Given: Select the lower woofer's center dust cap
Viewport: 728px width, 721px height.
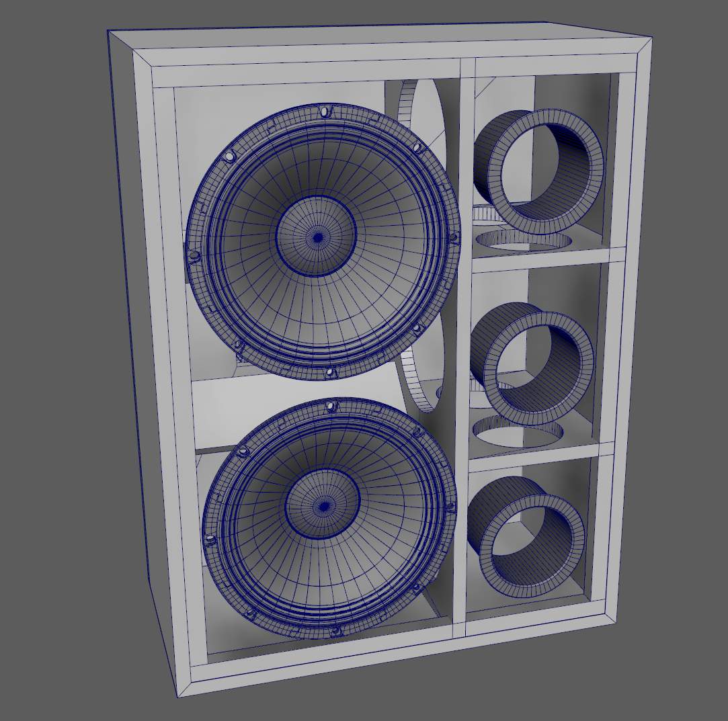Looking at the screenshot, I should click(x=323, y=505).
